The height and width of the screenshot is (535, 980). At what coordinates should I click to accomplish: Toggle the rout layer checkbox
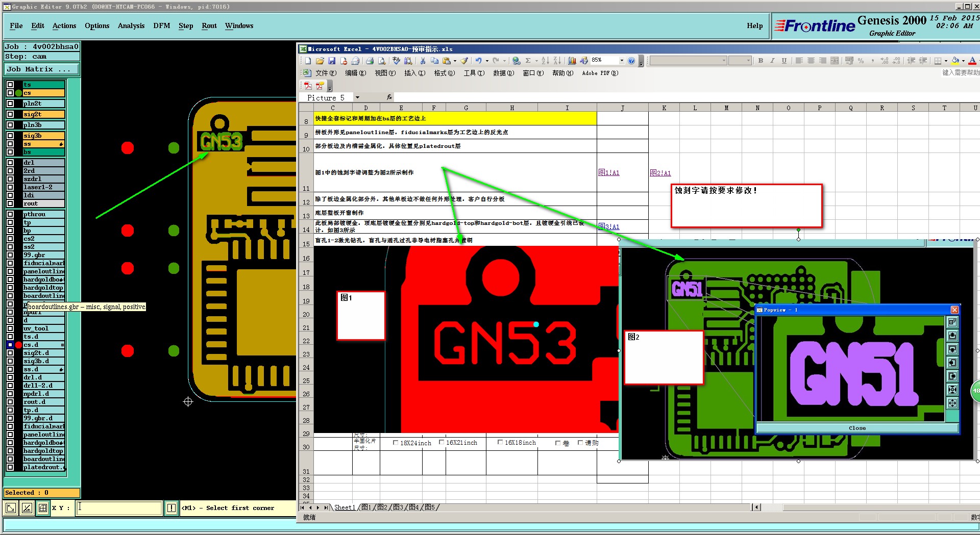[x=10, y=203]
